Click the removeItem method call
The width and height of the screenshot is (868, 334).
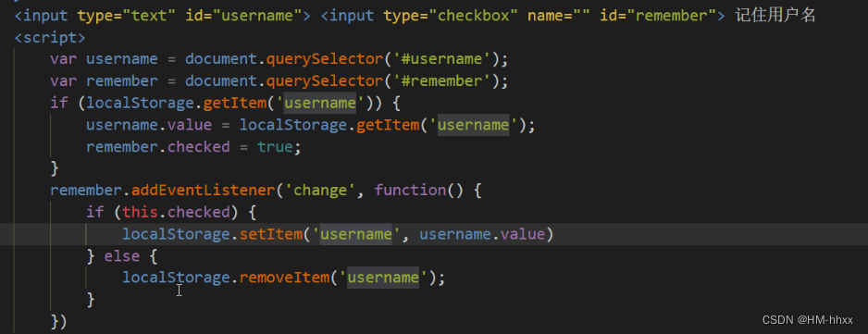pyautogui.click(x=284, y=277)
